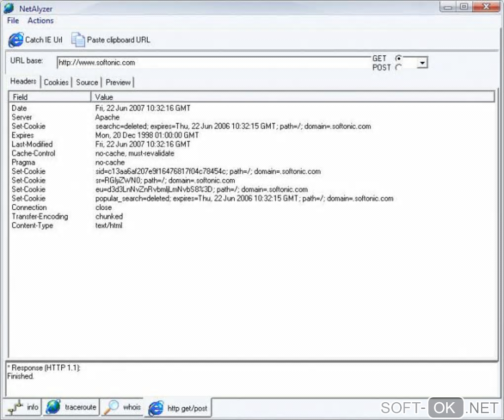Sort by the Value column header
The height and width of the screenshot is (420, 504).
pos(293,97)
